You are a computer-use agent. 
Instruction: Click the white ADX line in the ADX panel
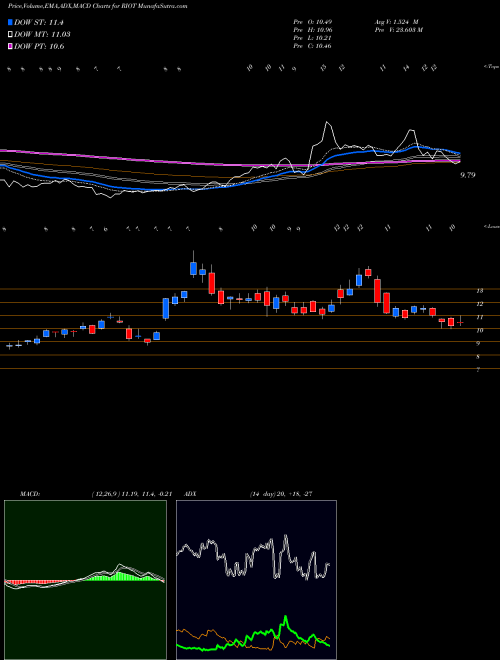pos(253,556)
